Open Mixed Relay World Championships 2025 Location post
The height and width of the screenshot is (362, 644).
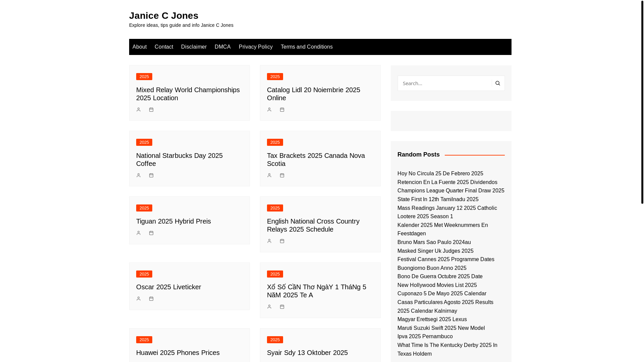pyautogui.click(x=188, y=94)
